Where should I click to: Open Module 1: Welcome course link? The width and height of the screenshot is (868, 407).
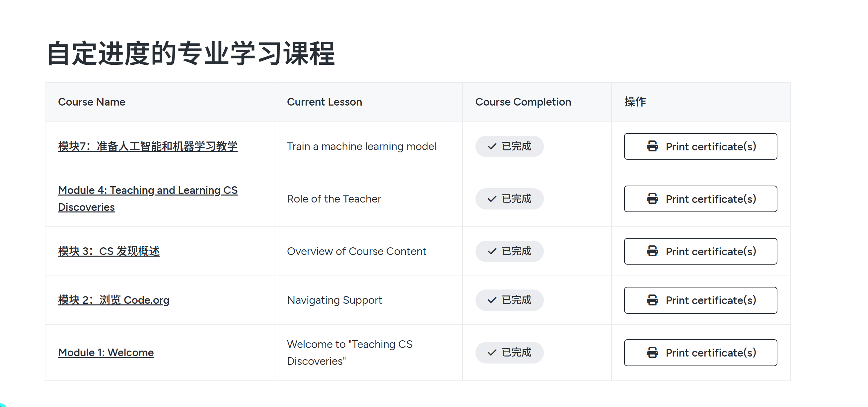[106, 353]
